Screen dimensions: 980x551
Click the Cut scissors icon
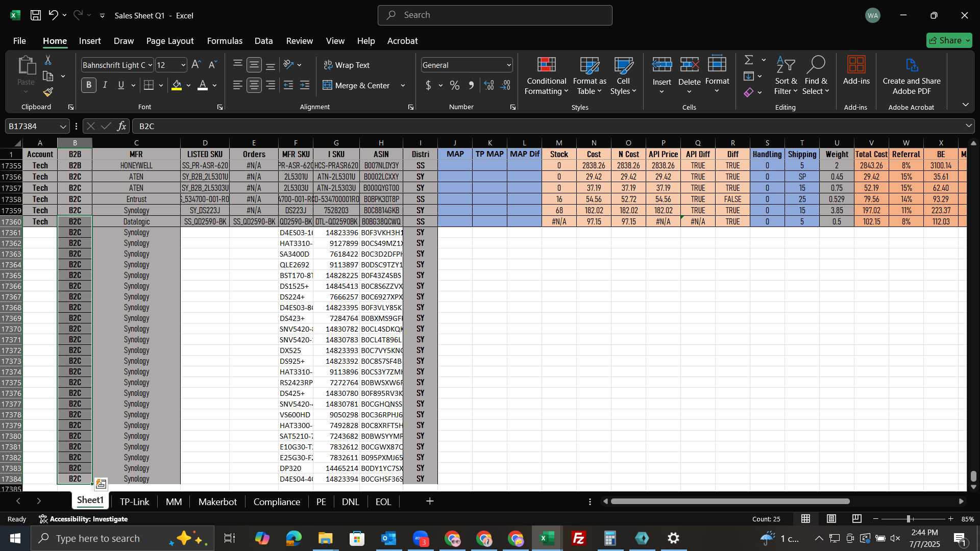(x=48, y=60)
